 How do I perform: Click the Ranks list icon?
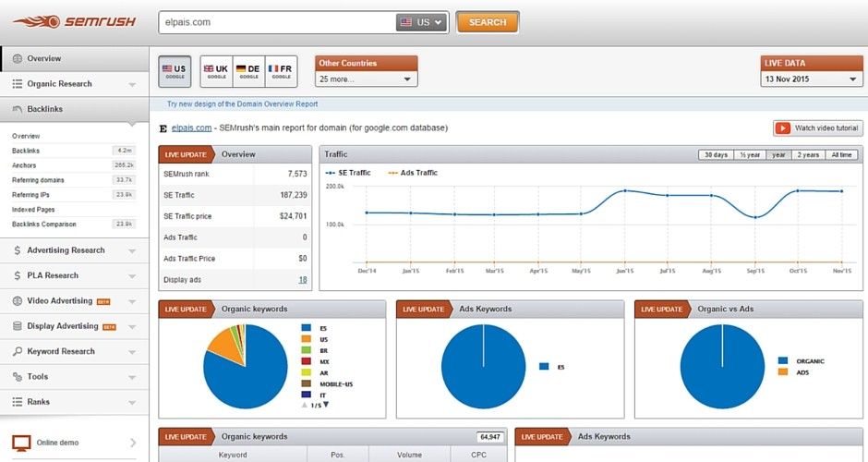coord(18,402)
